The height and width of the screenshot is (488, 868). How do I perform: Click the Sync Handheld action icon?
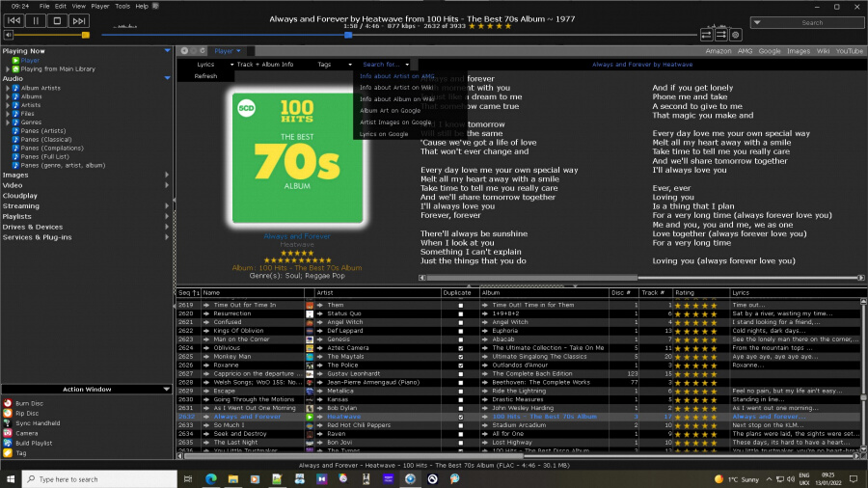[8, 423]
